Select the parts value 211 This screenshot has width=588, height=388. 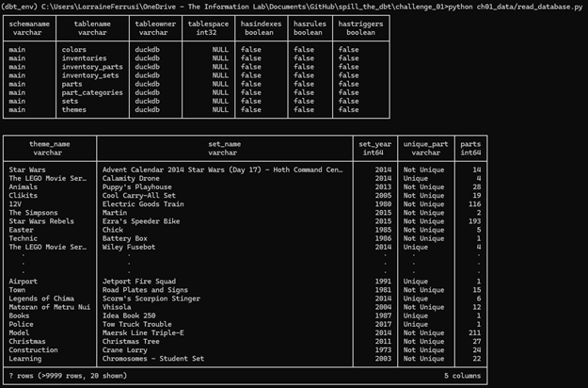click(474, 333)
